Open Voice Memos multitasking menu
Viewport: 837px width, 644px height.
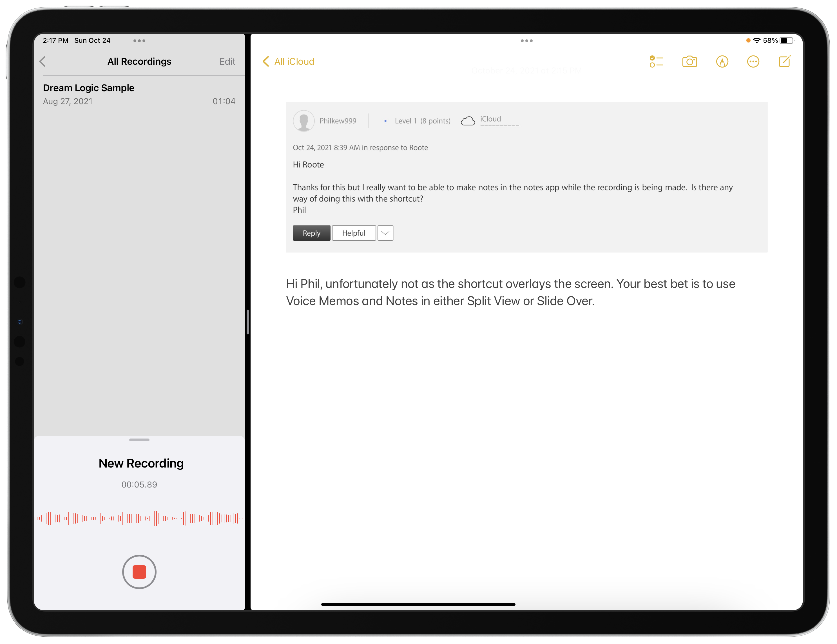(139, 41)
